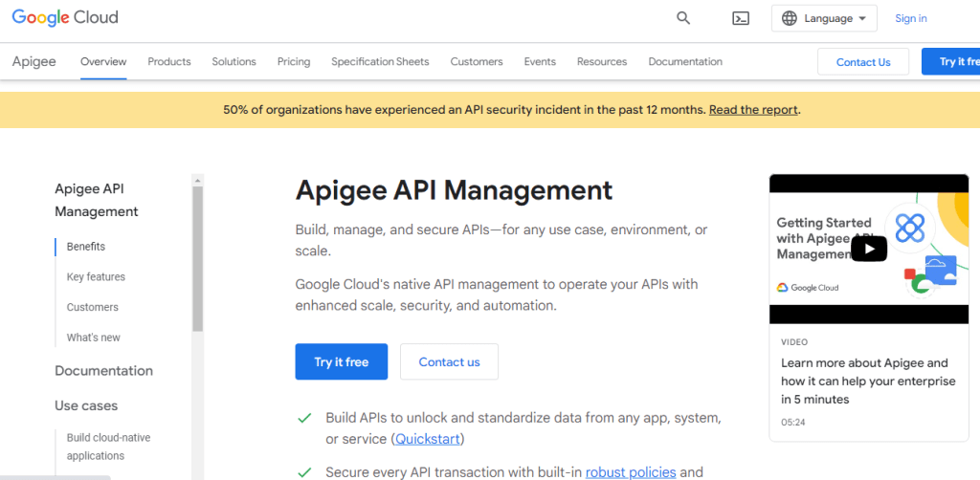Select What's new in sidebar
This screenshot has width=980, height=480.
(x=93, y=338)
